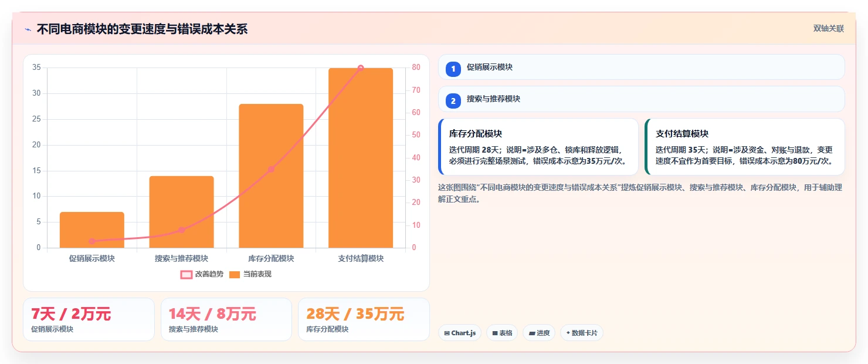868x364 pixels.
Task: Click the right axis value 80
Action: pyautogui.click(x=416, y=68)
